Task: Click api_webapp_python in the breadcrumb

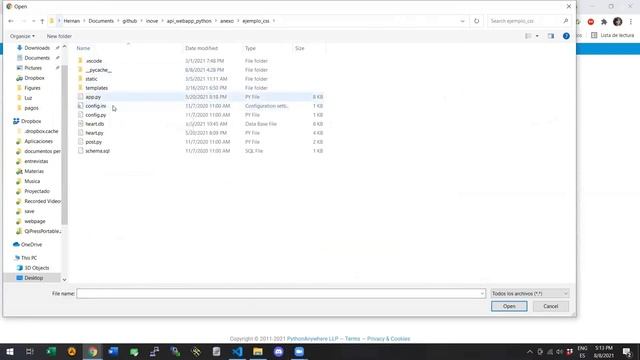Action: click(x=189, y=21)
